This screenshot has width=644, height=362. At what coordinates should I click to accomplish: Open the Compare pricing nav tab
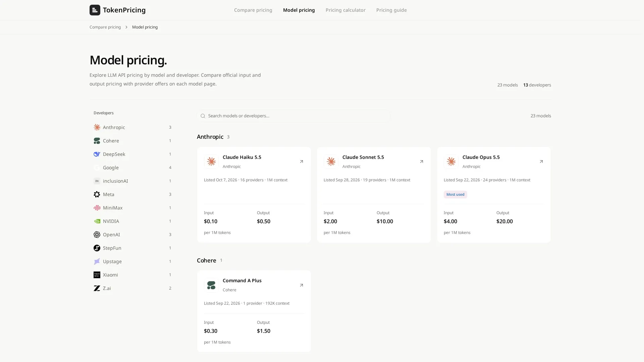(253, 10)
